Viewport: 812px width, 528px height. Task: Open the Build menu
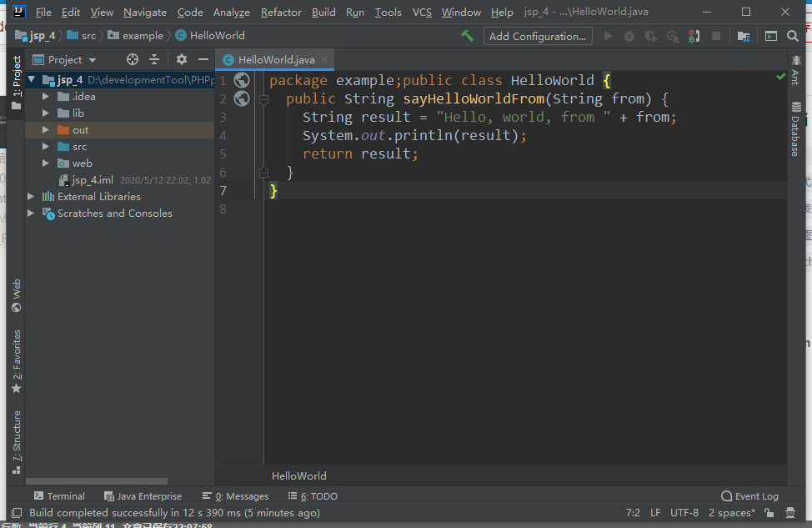click(x=323, y=12)
